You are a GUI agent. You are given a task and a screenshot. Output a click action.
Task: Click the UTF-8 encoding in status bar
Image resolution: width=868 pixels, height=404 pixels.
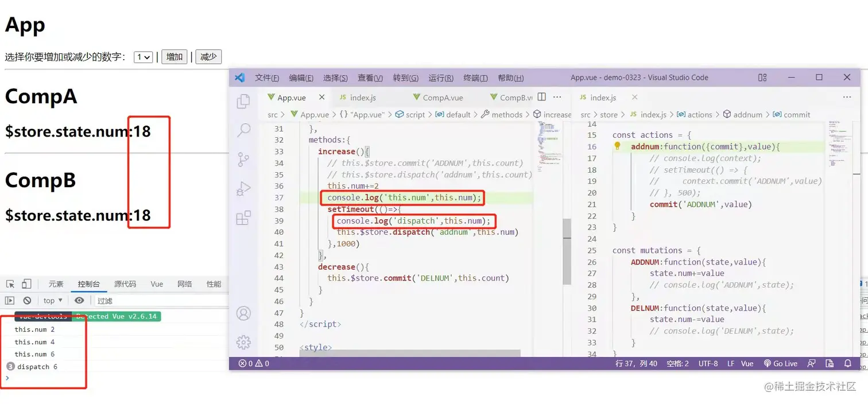[x=708, y=363]
